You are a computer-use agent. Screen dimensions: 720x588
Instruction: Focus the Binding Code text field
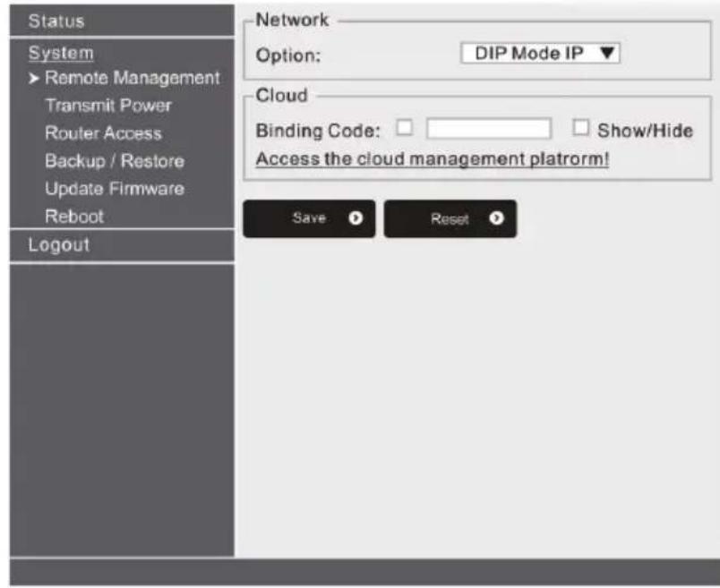click(x=489, y=128)
